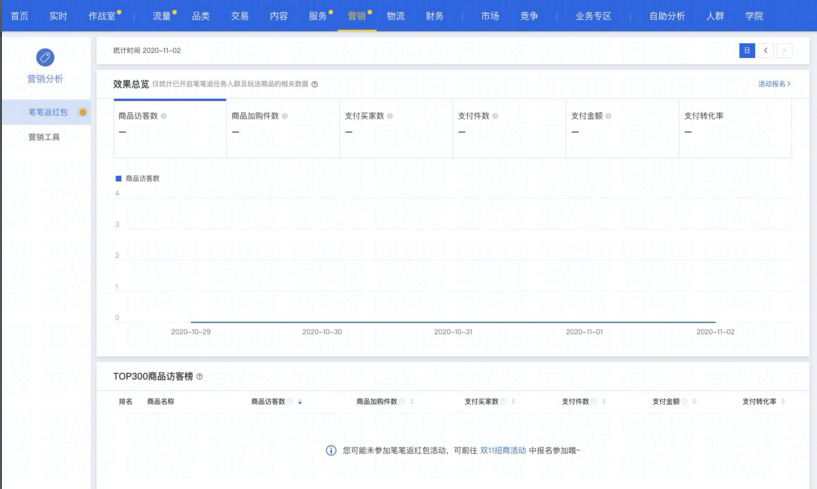
Task: Click the 2020-10-31 chart axis label
Action: tap(453, 332)
